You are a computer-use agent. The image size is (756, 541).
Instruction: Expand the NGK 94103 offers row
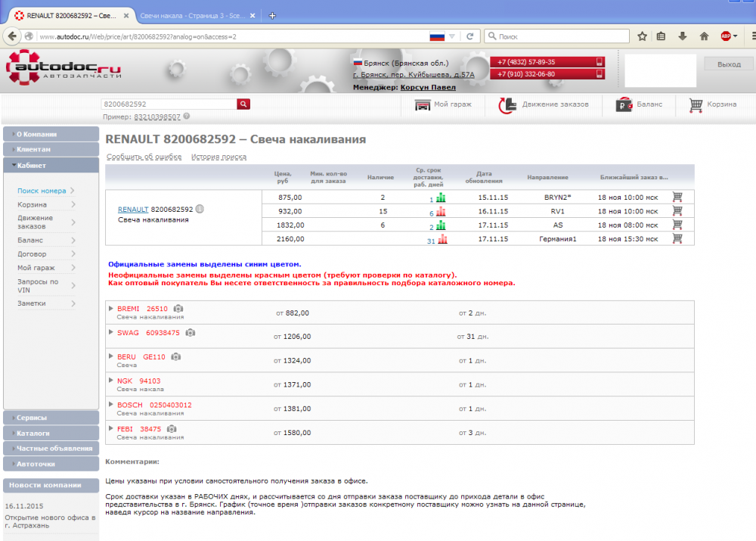coord(111,381)
